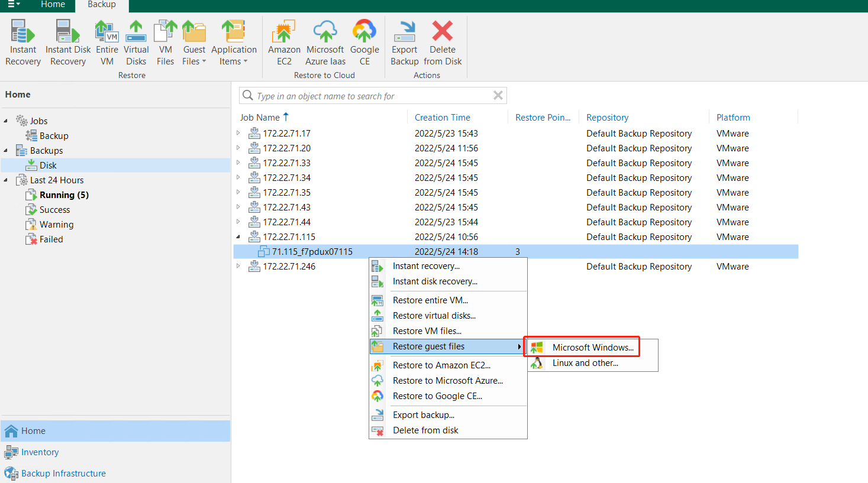The width and height of the screenshot is (868, 483).
Task: Expand the 172.22.71.246 backup row
Action: 238,266
